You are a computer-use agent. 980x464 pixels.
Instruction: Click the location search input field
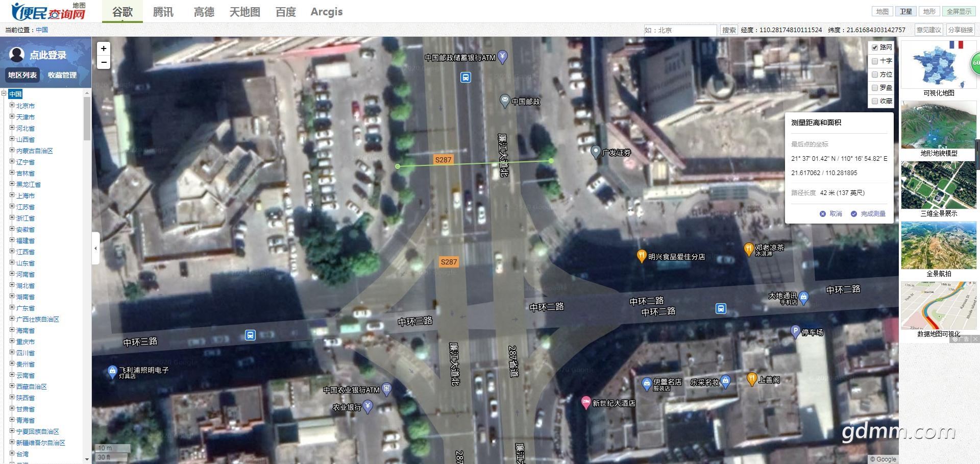[x=680, y=30]
